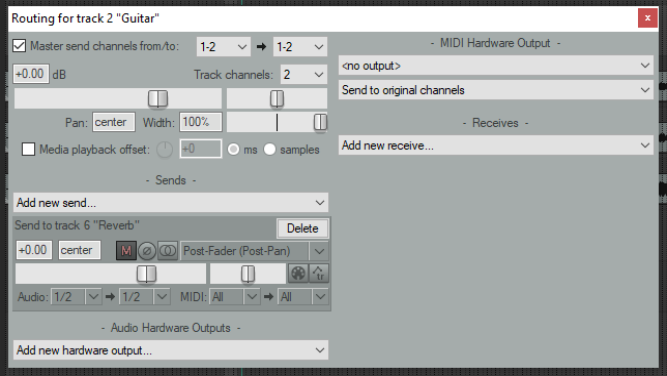
Task: Uncheck Master send channels checkbox
Action: point(19,46)
